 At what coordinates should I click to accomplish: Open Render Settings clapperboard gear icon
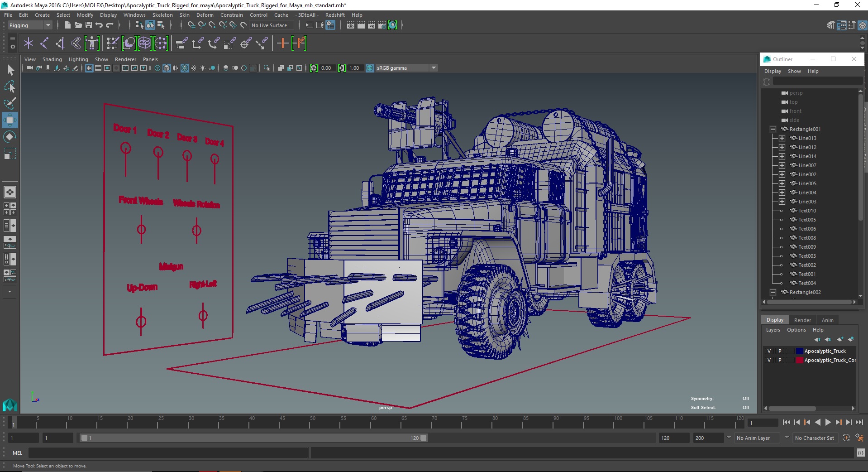(x=382, y=25)
